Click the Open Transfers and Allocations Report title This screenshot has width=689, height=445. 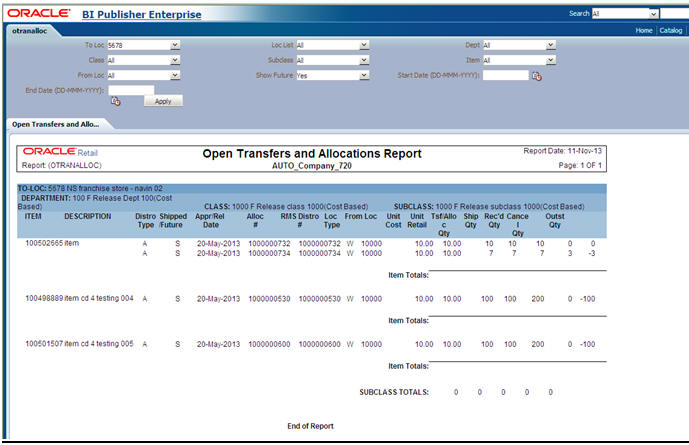[312, 153]
